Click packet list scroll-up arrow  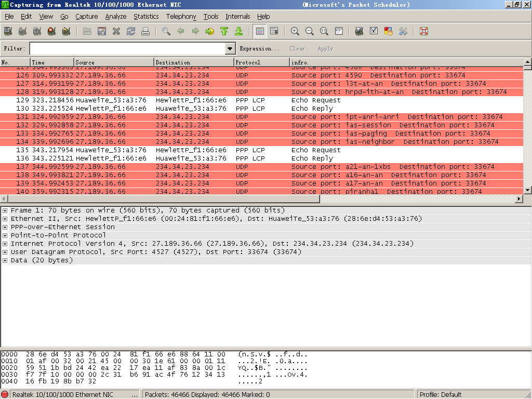click(x=528, y=62)
